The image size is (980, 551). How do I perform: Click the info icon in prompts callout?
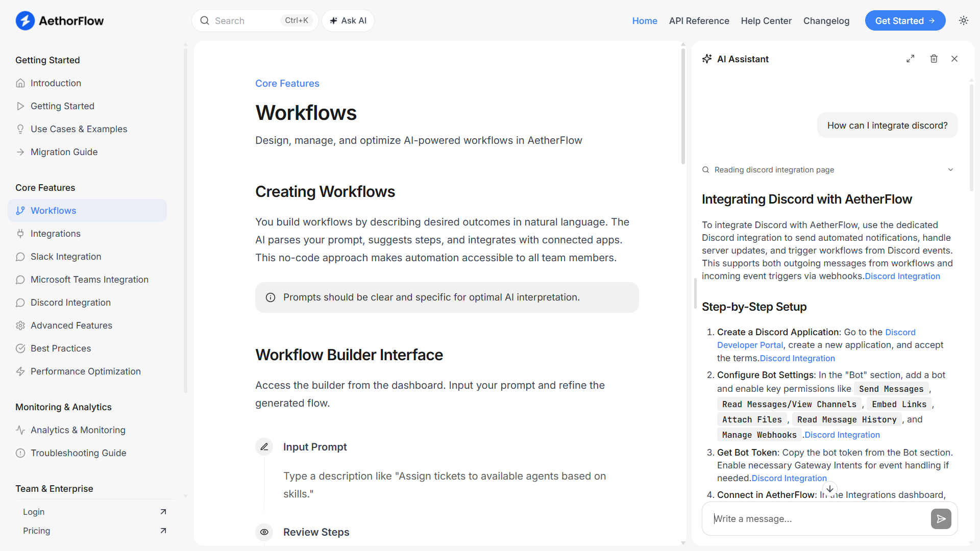pyautogui.click(x=271, y=297)
